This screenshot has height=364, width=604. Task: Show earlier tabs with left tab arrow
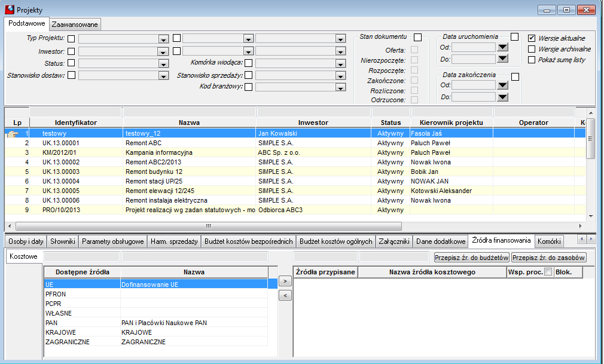pos(582,239)
